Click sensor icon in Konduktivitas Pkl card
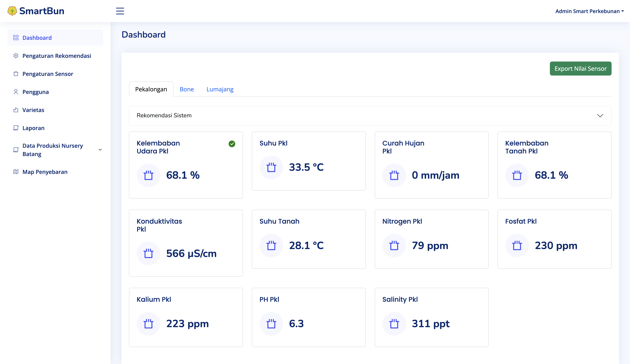The height and width of the screenshot is (364, 630). [x=148, y=253]
